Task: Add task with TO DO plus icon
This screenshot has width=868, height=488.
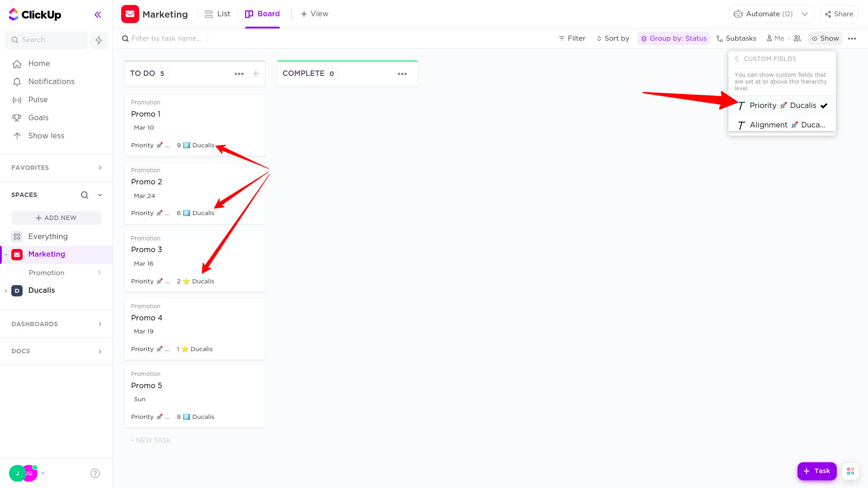Action: tap(256, 74)
